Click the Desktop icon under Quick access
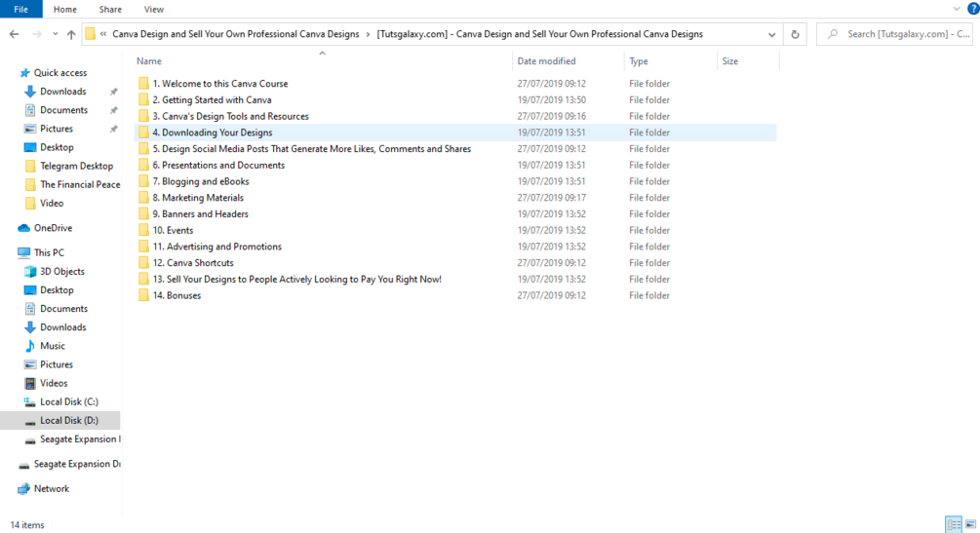 [30, 147]
